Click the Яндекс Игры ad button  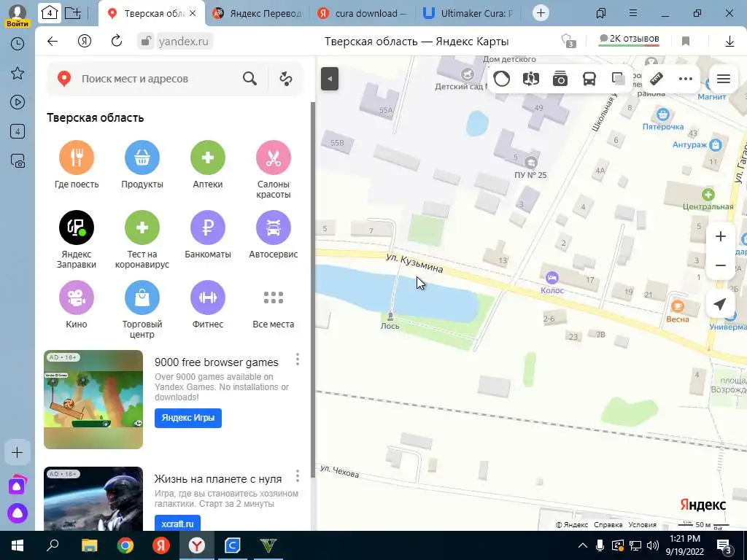pos(188,418)
